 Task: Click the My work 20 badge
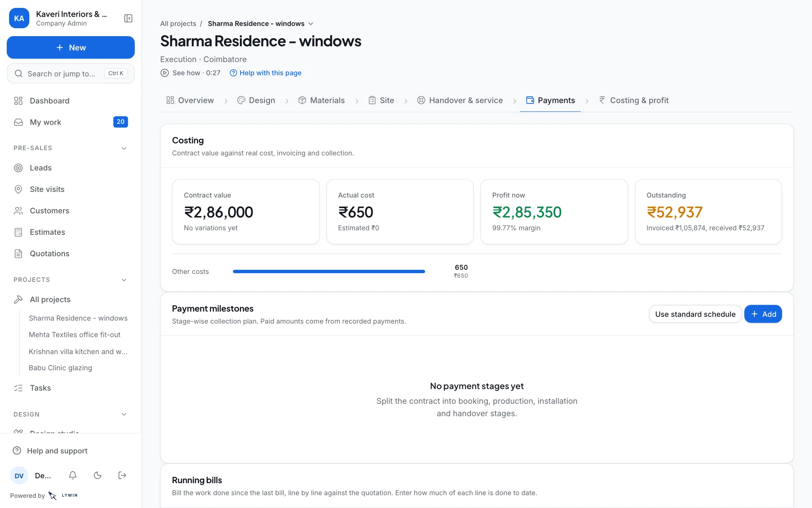point(121,122)
